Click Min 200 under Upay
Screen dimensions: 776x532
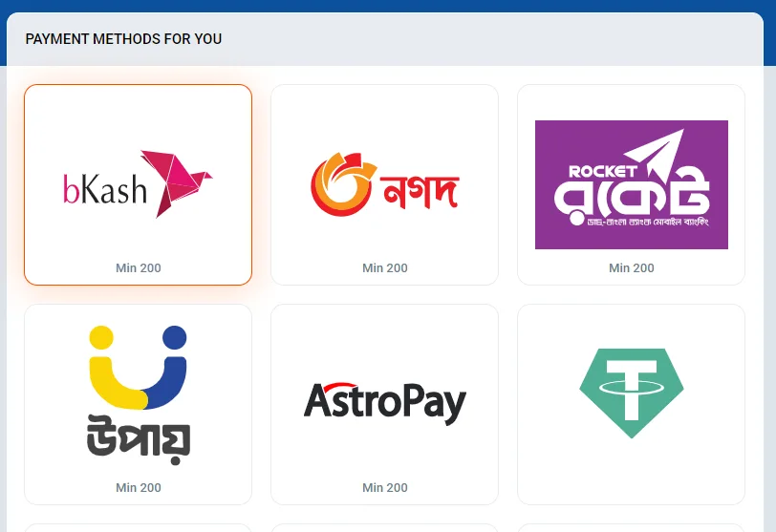point(138,487)
